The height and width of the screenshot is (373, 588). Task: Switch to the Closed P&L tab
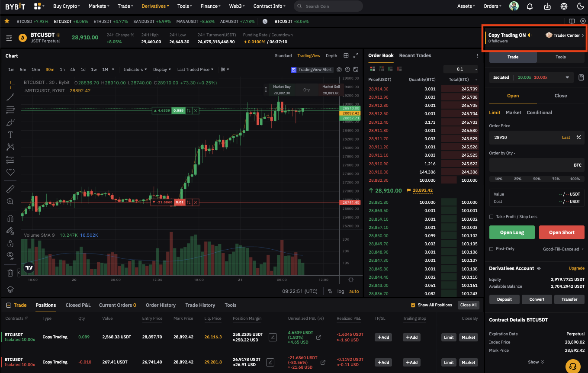(x=78, y=305)
